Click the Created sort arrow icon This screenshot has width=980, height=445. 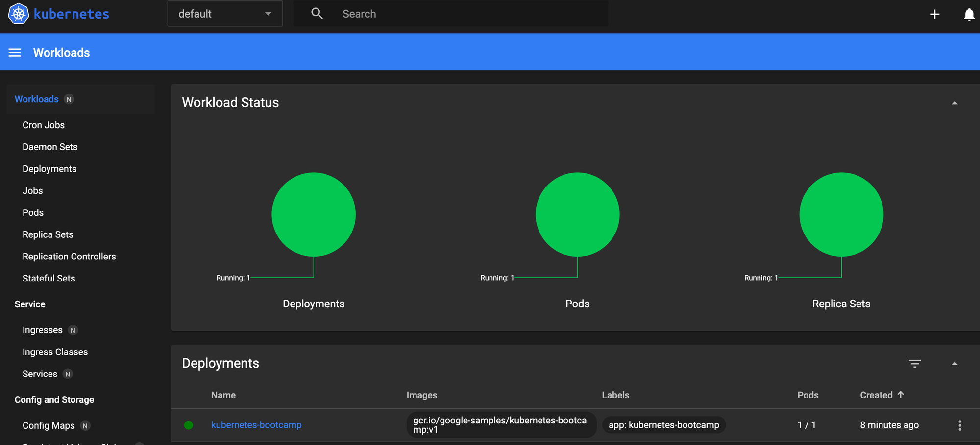(x=901, y=395)
